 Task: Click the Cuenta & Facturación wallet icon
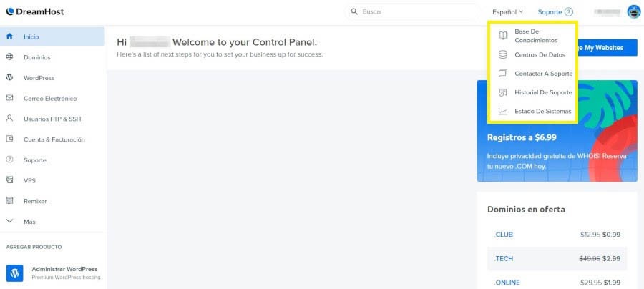(x=9, y=139)
